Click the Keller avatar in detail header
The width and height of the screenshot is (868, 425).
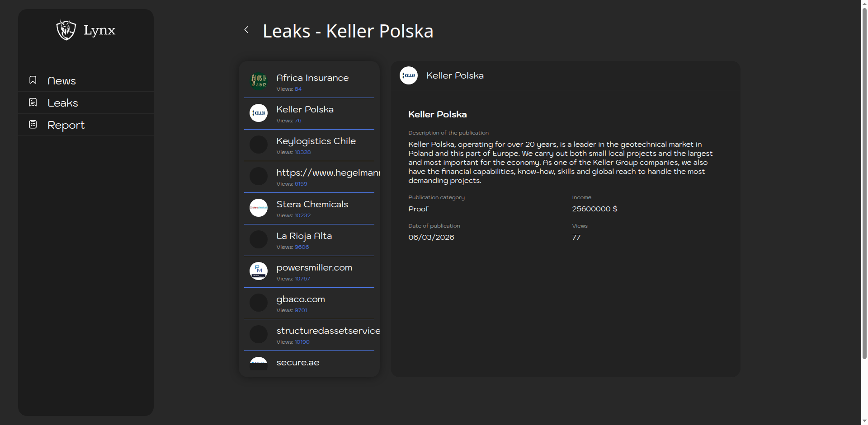click(x=409, y=75)
